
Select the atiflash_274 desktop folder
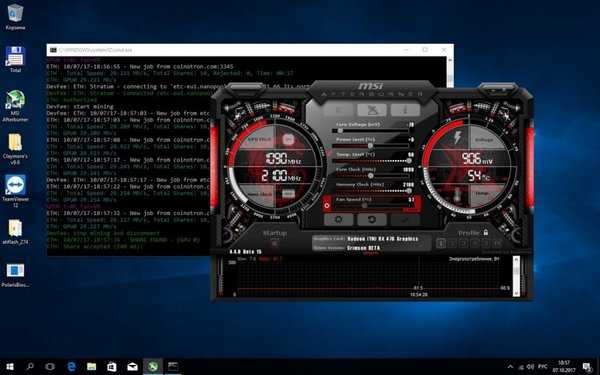point(15,232)
